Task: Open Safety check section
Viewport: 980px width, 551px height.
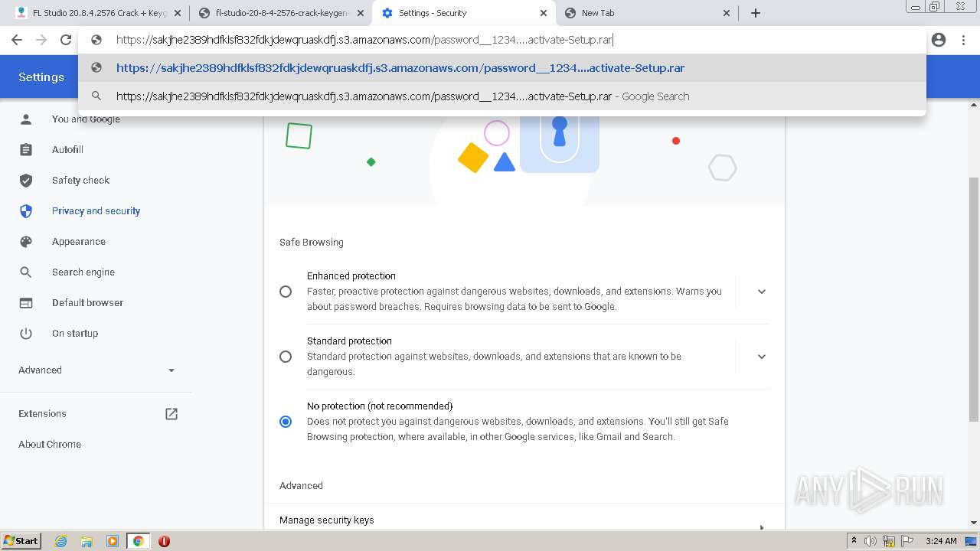Action: coord(80,181)
